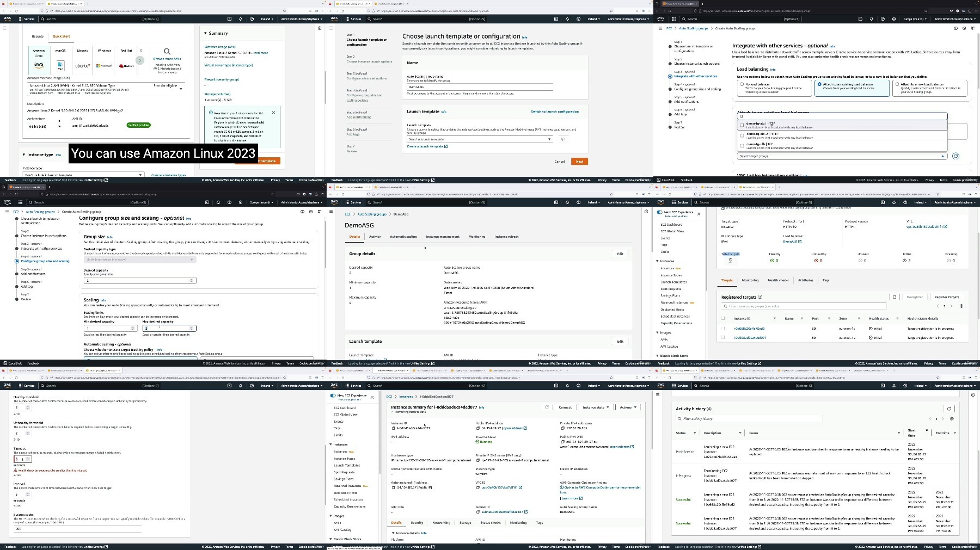Check the demo-tg-alb | HTTP target group
Screen dimensions: 980x550
pyautogui.click(x=742, y=125)
